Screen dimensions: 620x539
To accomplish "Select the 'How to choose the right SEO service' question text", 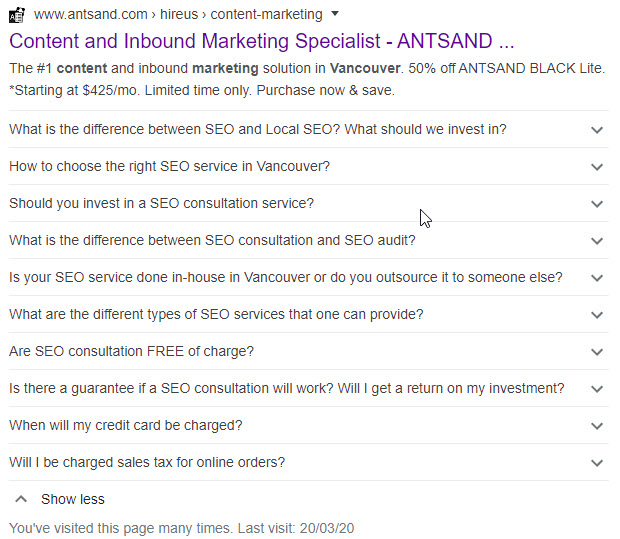I will point(169,166).
